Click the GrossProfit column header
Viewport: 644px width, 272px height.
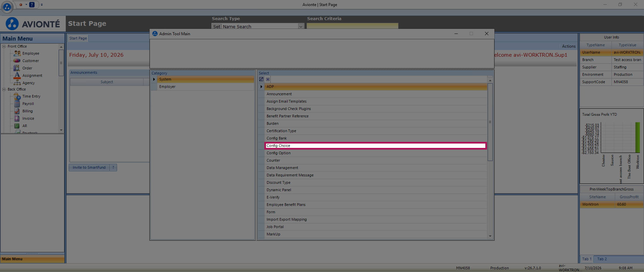[x=629, y=197]
